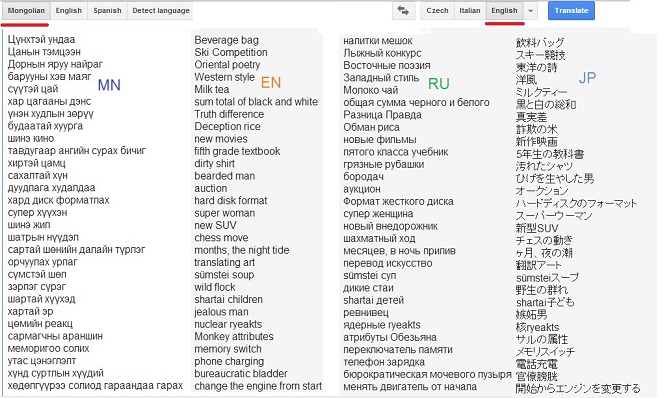Click English result 'hard disk format'
The image size is (671, 398).
[231, 201]
